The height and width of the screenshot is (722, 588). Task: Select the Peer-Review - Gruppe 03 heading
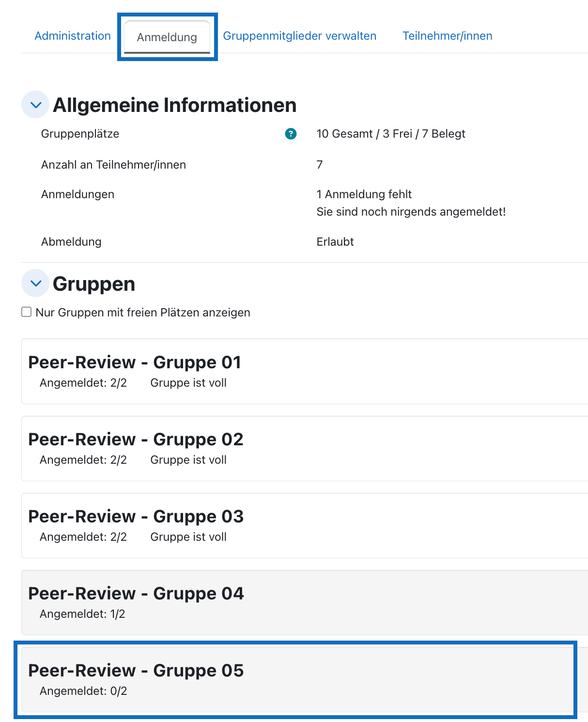(x=136, y=517)
